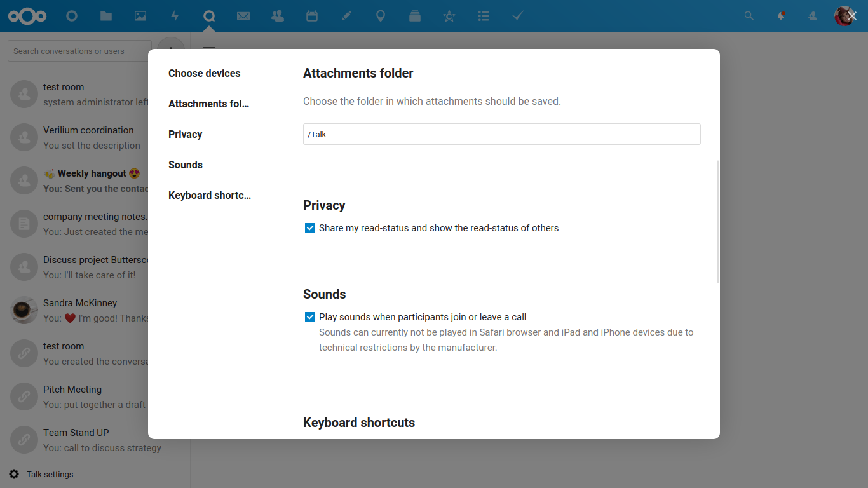Open the user avatar menu
Viewport: 868px width, 488px height.
pos(844,16)
